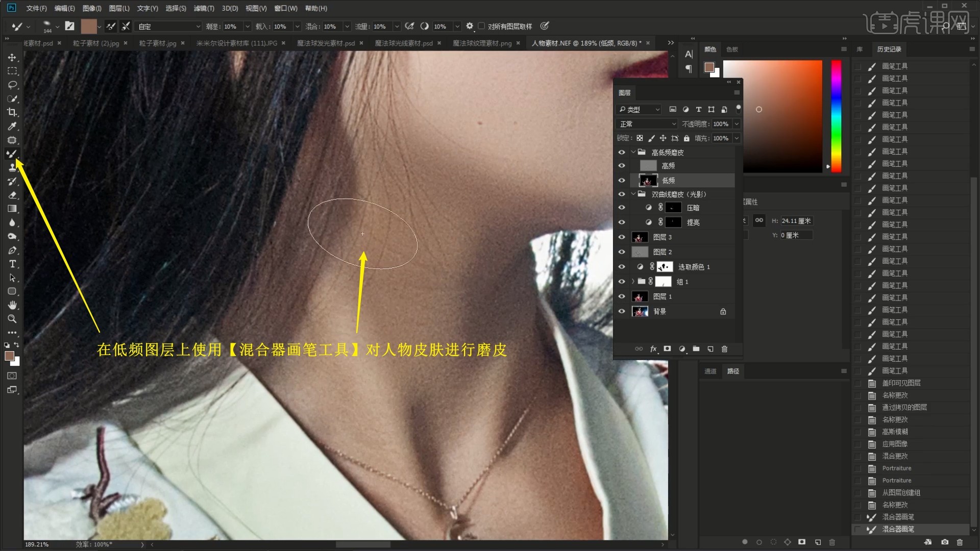This screenshot has width=980, height=551.
Task: Enable 对所有图层取样 checkbox
Action: (x=481, y=26)
